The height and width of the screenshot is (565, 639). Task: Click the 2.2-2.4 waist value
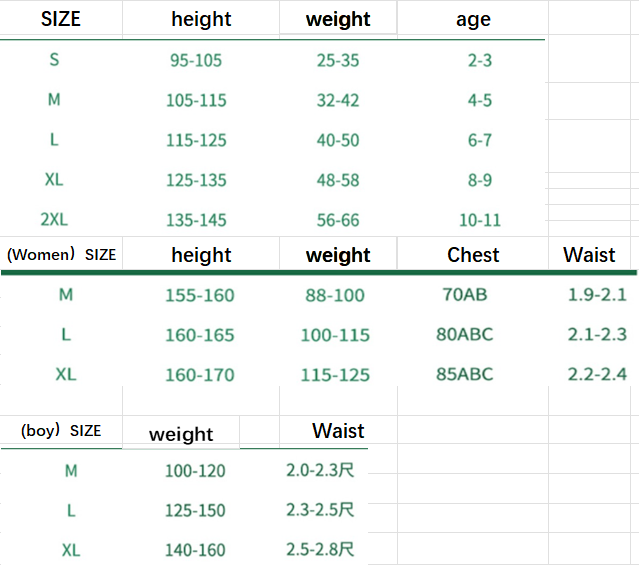tap(597, 375)
